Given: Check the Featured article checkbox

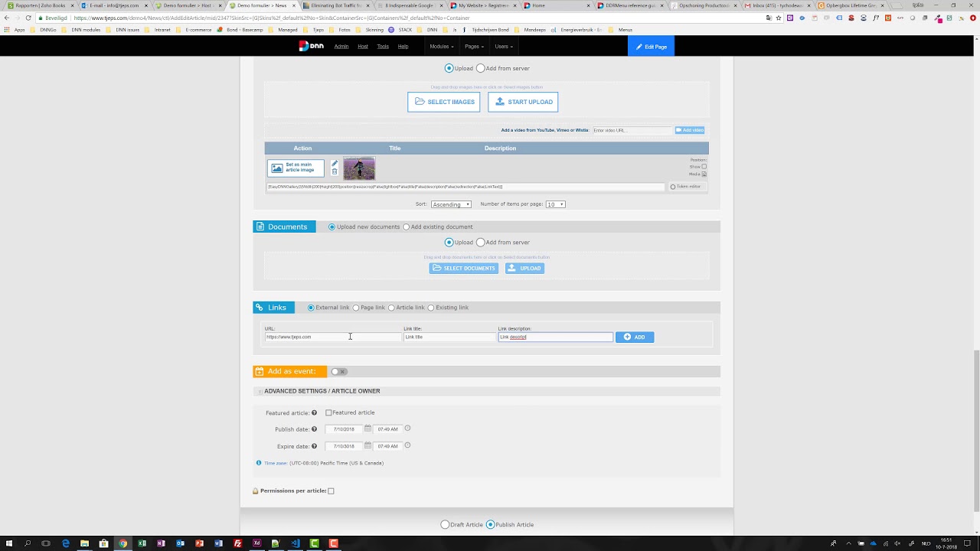Looking at the screenshot, I should pos(328,412).
